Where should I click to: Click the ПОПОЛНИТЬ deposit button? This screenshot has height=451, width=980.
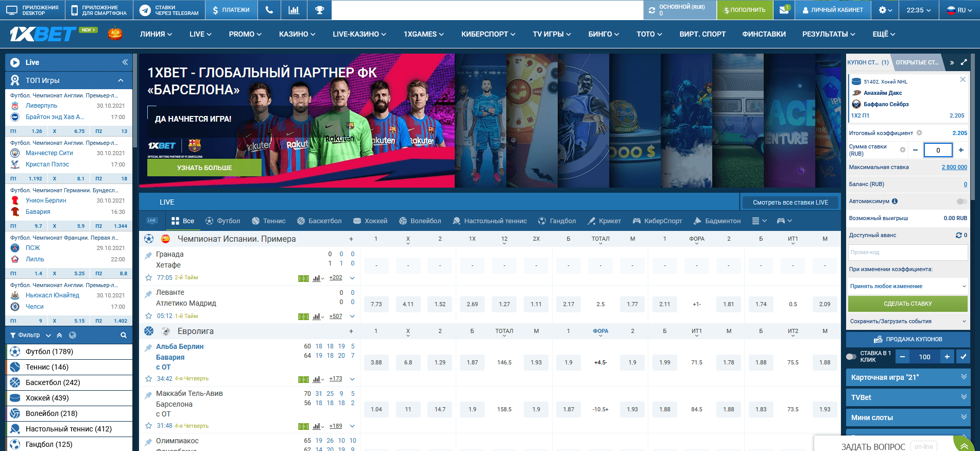[745, 10]
